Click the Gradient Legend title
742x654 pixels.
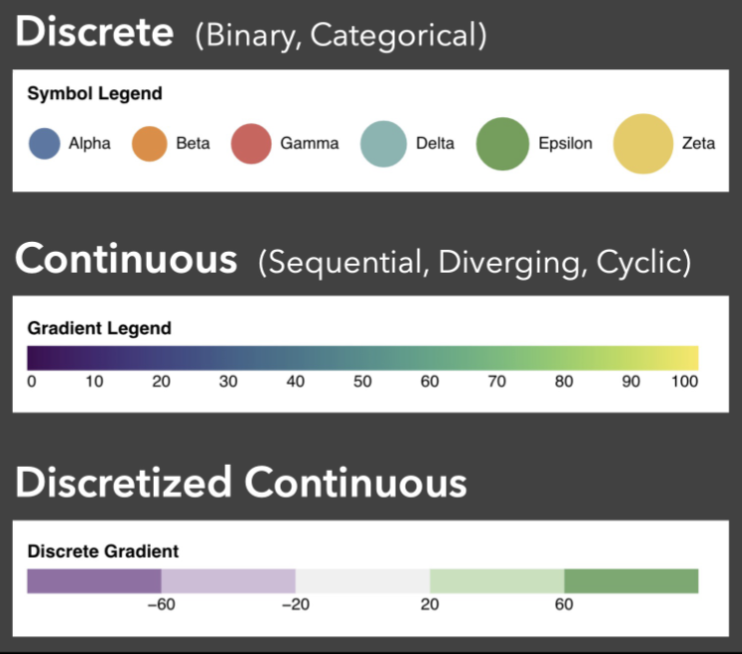(x=99, y=328)
